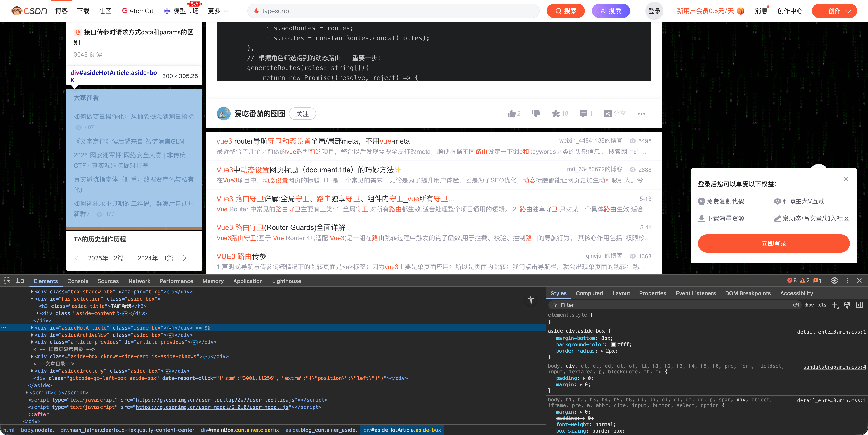Toggle the DevTools device toolbar

coord(20,281)
